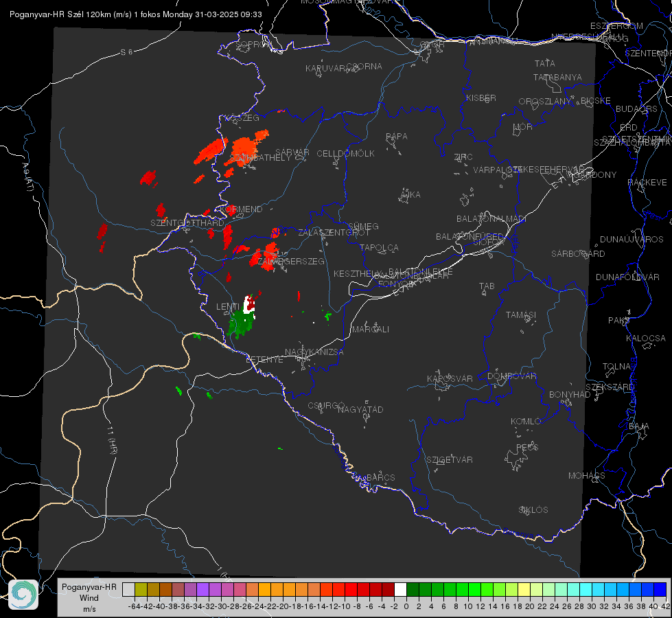
Task: Select the SZIGETVAR label
Action: [x=450, y=460]
